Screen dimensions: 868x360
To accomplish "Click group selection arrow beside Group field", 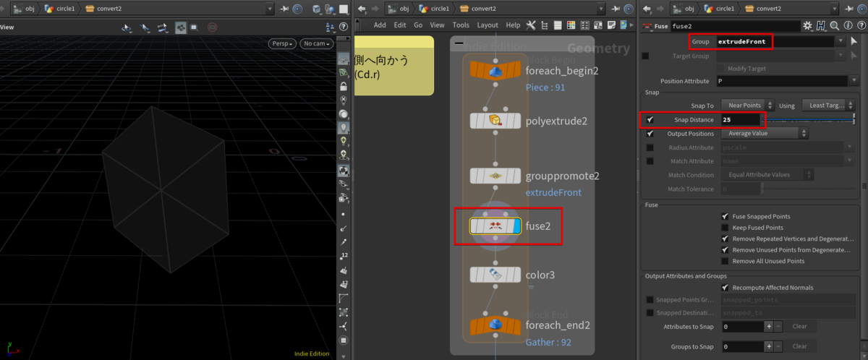I will 854,41.
